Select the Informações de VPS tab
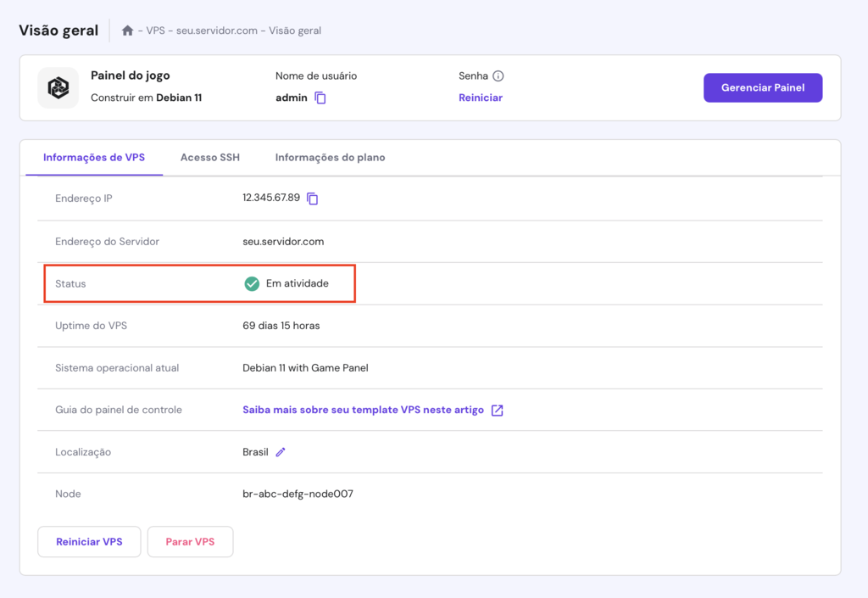The width and height of the screenshot is (868, 598). pos(94,157)
